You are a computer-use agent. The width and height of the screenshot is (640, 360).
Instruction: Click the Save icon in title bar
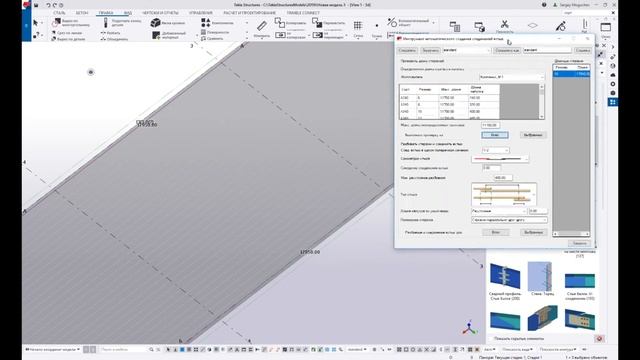point(36,5)
